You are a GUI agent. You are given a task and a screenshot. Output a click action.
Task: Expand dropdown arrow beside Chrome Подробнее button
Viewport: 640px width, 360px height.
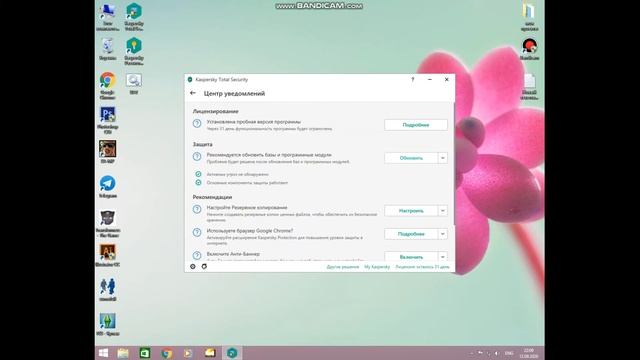(x=442, y=234)
